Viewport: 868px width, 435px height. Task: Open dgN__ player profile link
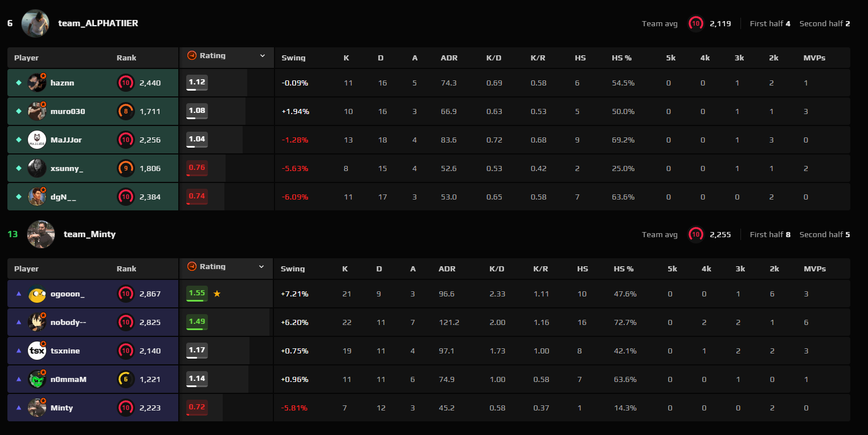click(63, 197)
